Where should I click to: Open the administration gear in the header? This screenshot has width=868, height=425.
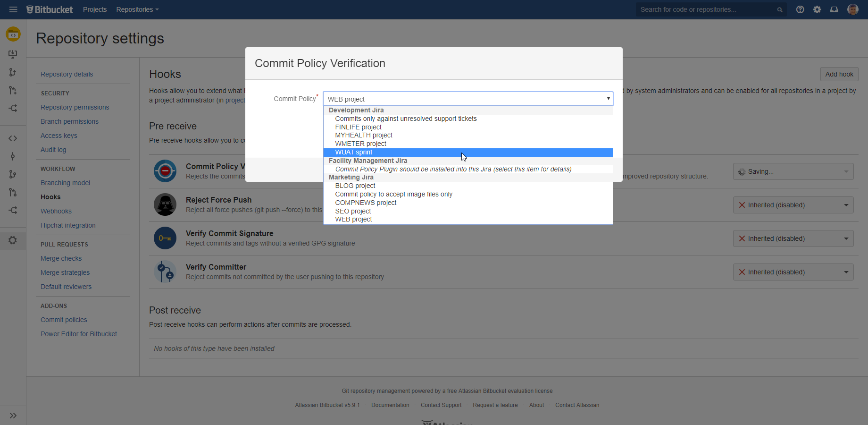click(x=817, y=9)
